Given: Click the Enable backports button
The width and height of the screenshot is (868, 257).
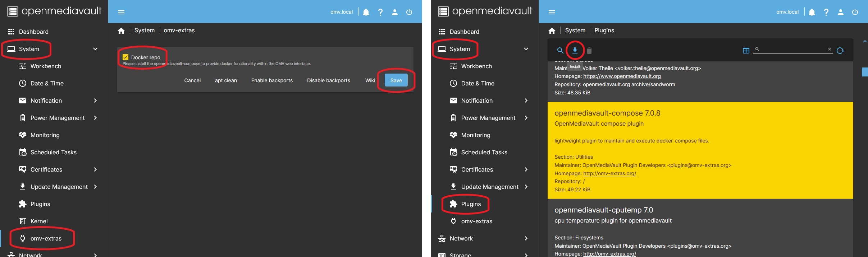Looking at the screenshot, I should tap(272, 80).
